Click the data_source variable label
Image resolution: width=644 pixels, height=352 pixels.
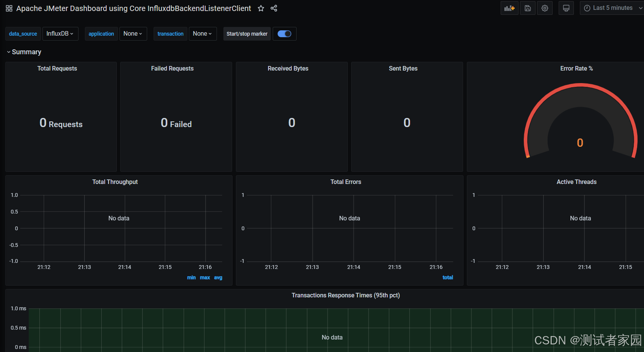click(23, 34)
